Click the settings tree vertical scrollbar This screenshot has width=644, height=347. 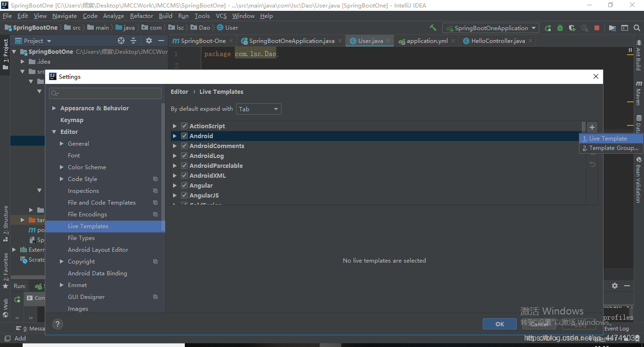163,167
